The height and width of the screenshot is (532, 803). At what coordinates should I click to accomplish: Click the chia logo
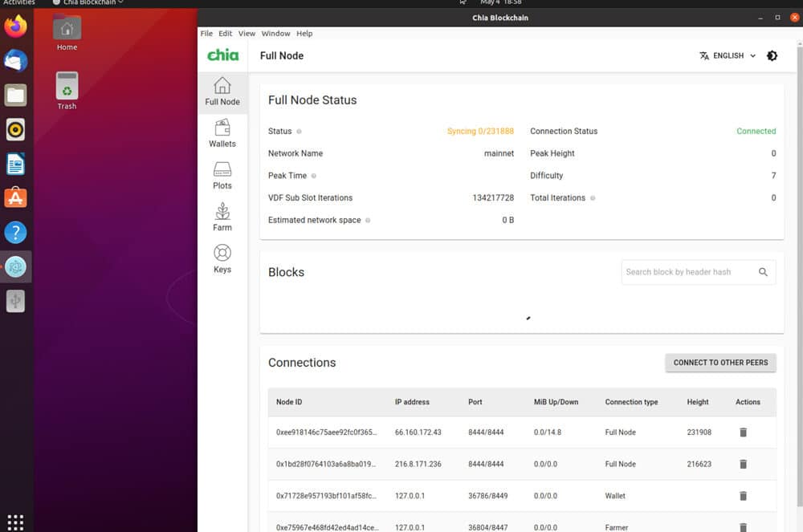(222, 55)
